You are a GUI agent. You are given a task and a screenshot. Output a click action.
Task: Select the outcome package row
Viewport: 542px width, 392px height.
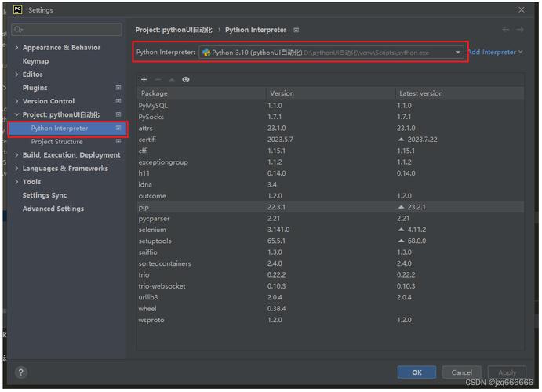coord(330,196)
